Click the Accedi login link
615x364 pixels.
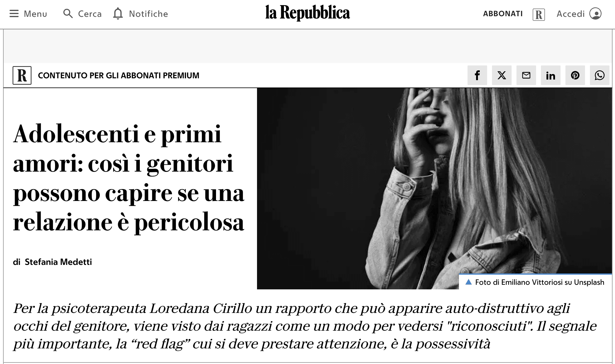point(570,14)
